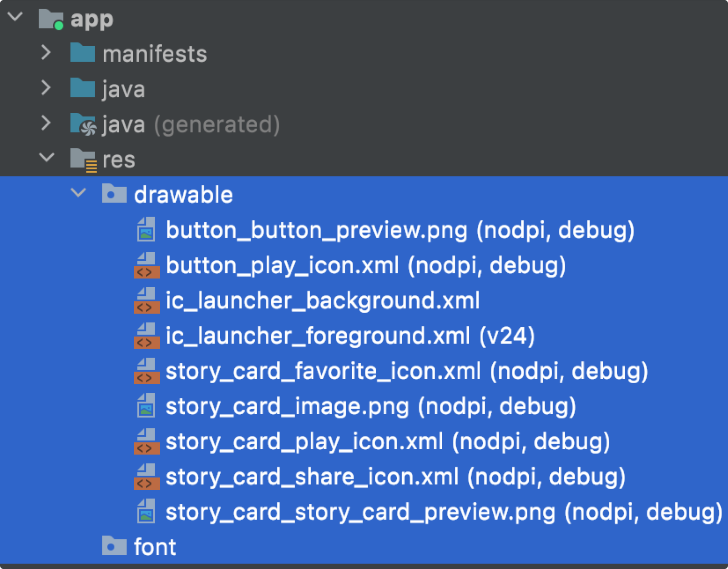The width and height of the screenshot is (728, 569).
Task: Click the generated java folder icon
Action: click(x=83, y=124)
